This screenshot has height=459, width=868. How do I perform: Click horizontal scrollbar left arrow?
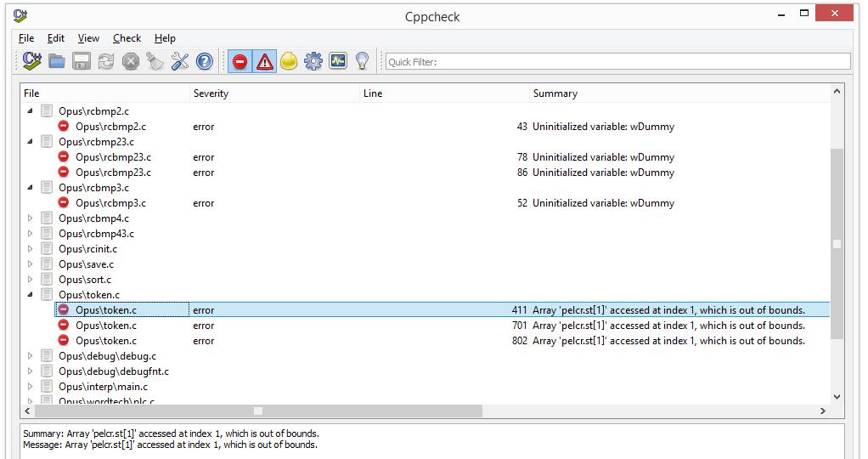point(27,411)
